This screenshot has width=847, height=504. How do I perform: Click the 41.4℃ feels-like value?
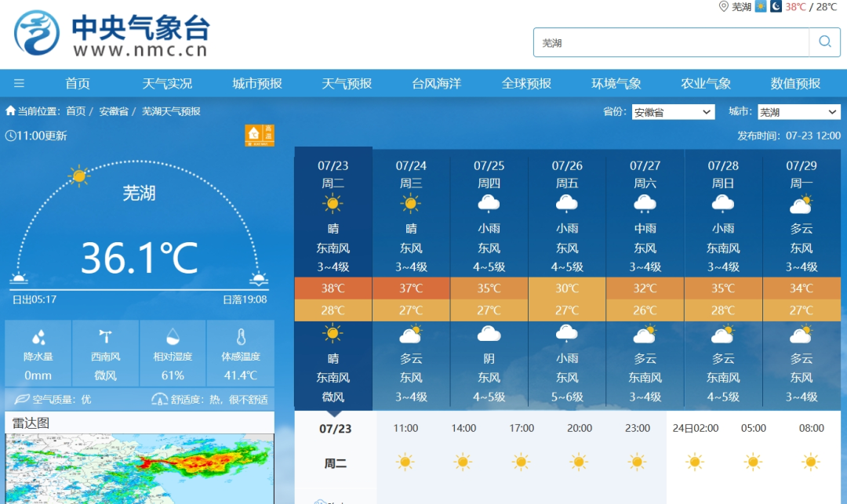[x=241, y=375]
